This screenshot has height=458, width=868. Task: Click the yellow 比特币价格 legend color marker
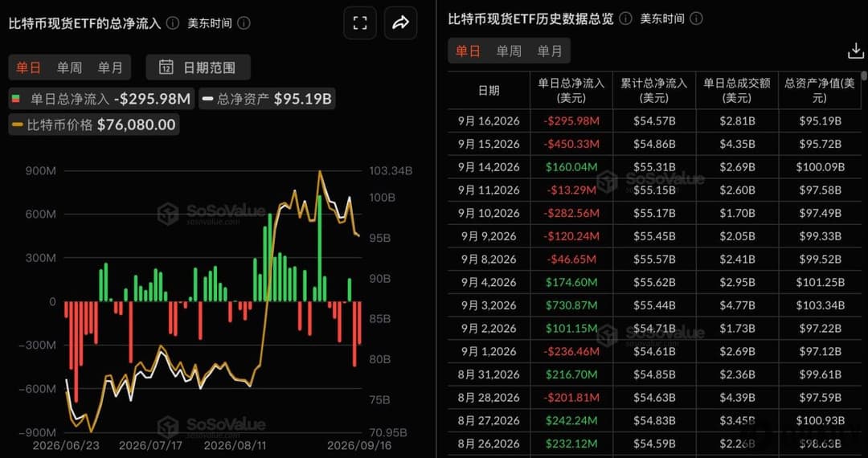tap(17, 125)
